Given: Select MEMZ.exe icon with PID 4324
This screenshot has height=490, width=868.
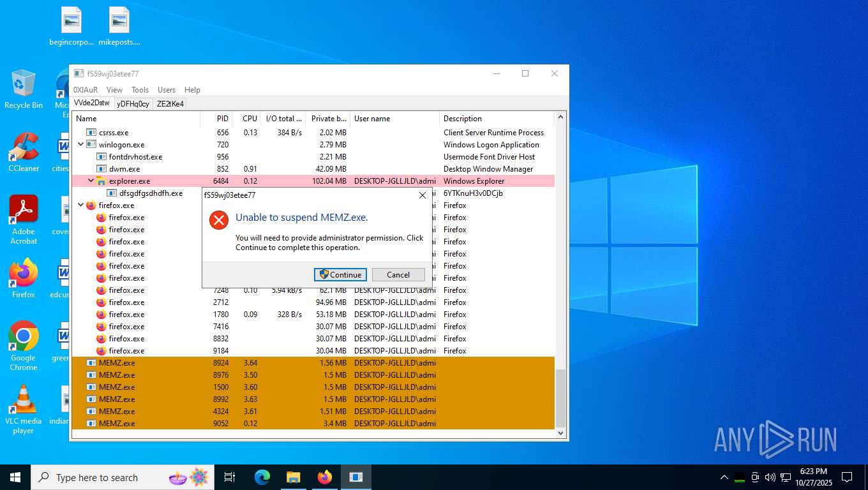Looking at the screenshot, I should click(x=91, y=412).
